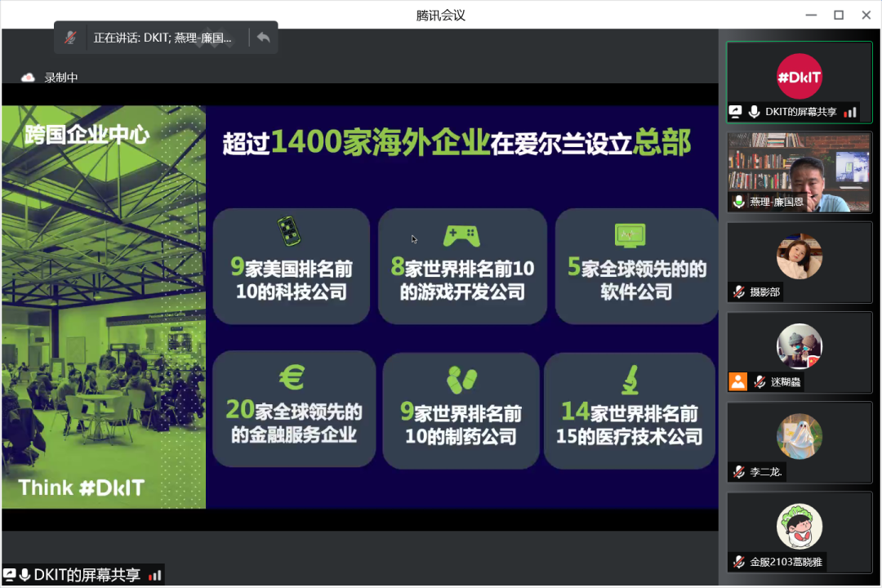This screenshot has width=882, height=588.
Task: Select the 李二龙 ghost avatar tile
Action: (799, 436)
